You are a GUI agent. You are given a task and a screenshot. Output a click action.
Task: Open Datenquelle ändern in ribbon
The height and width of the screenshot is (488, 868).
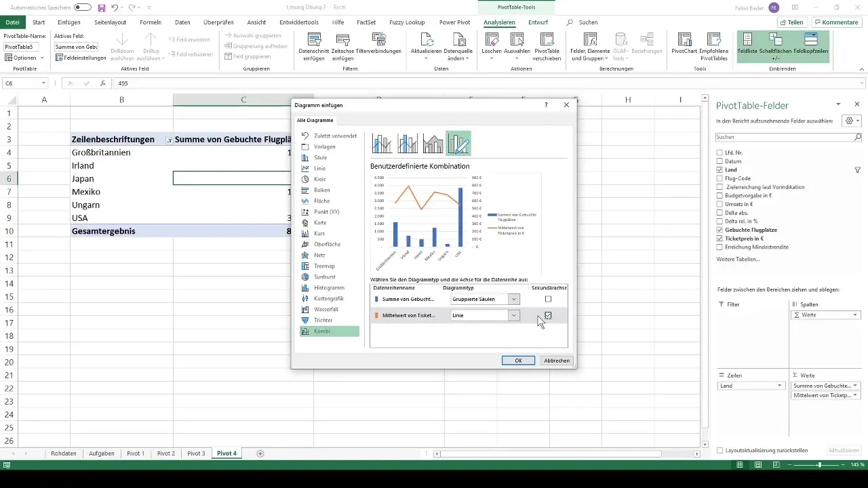(x=458, y=46)
